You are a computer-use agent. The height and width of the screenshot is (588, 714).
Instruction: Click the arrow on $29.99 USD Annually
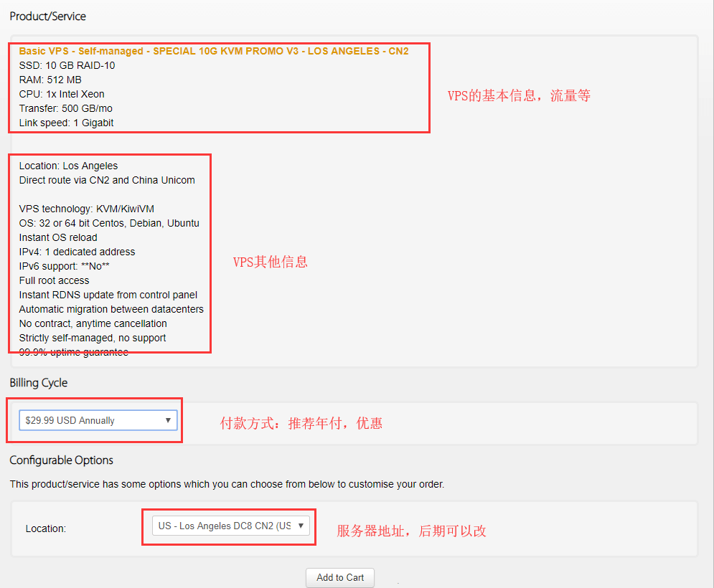(x=169, y=420)
